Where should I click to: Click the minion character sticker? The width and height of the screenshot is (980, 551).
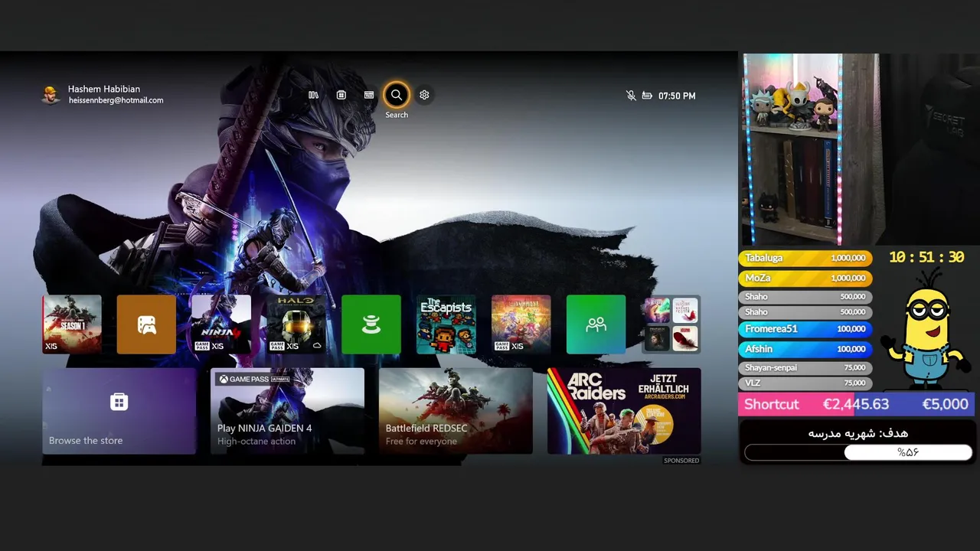coord(925,329)
